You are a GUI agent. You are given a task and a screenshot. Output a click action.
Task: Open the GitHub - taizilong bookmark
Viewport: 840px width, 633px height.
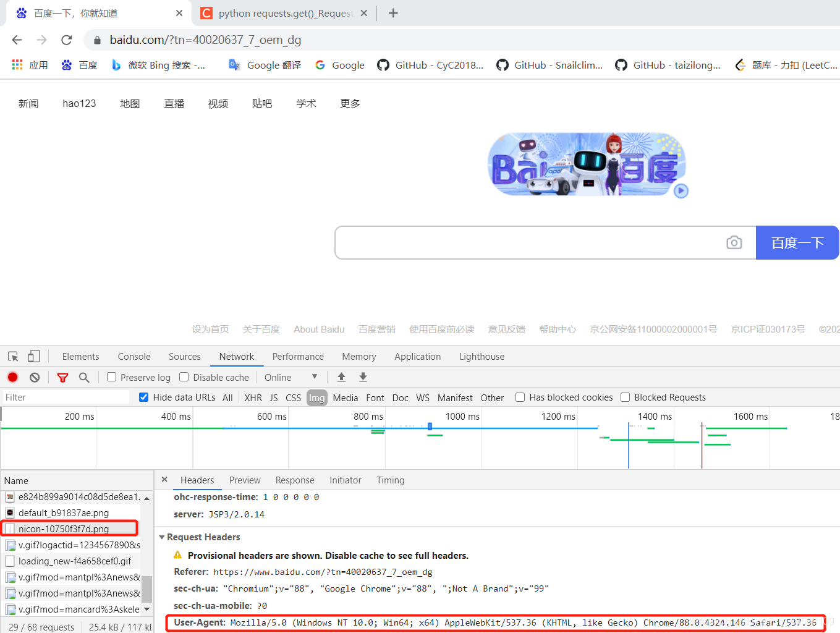pos(668,65)
